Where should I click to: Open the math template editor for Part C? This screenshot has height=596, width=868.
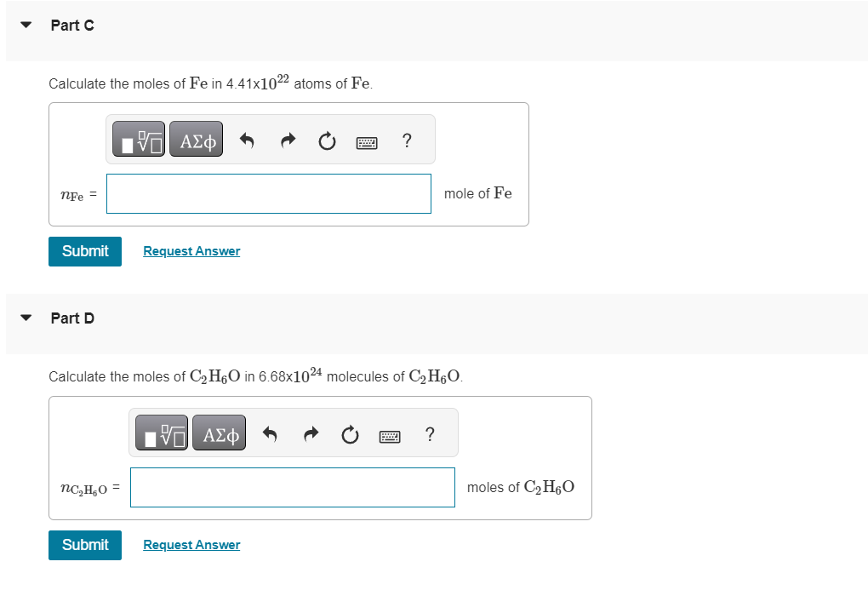pyautogui.click(x=140, y=139)
